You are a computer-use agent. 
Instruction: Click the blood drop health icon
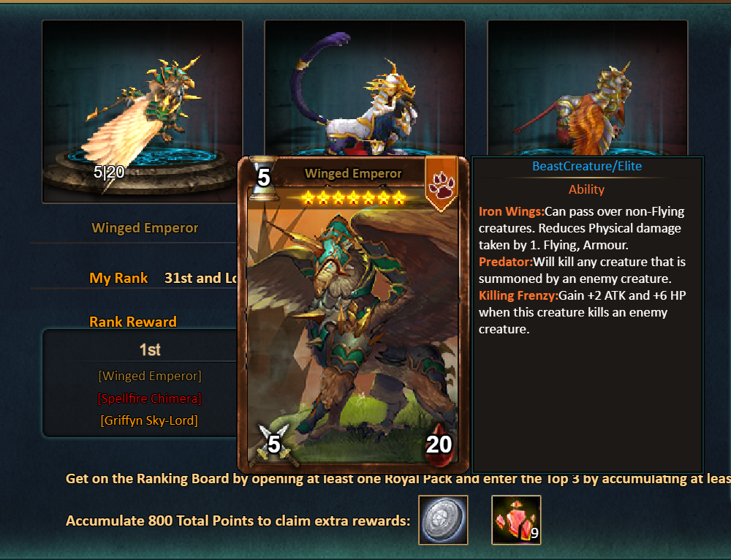(x=439, y=444)
